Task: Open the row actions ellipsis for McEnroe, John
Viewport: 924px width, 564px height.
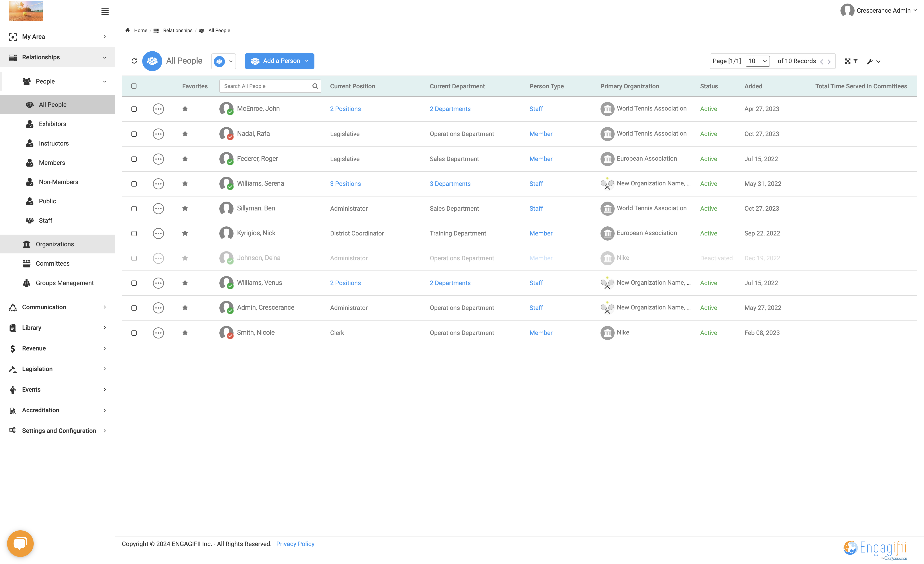Action: pos(158,109)
